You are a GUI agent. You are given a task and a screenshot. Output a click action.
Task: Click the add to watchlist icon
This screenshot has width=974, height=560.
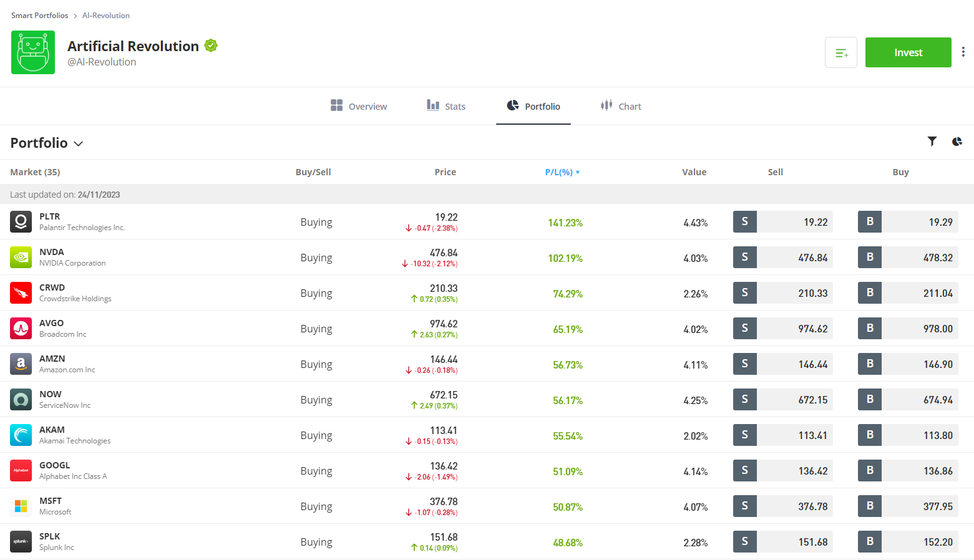(x=840, y=53)
